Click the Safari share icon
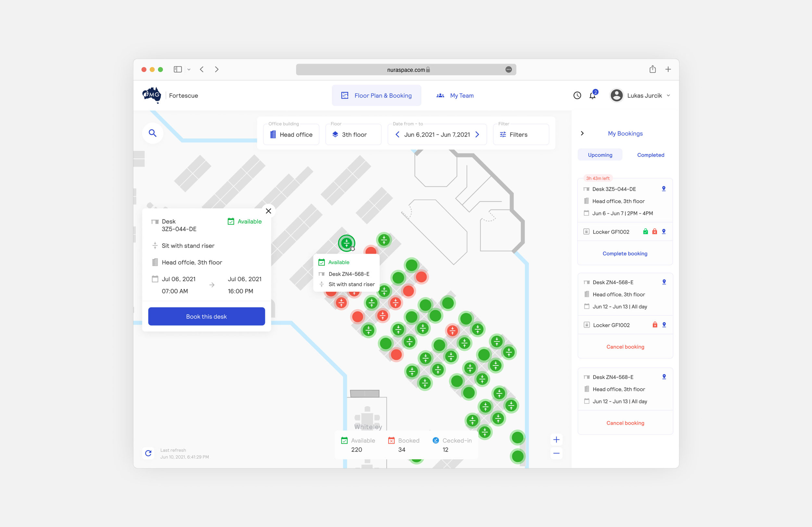This screenshot has width=812, height=527. click(652, 69)
